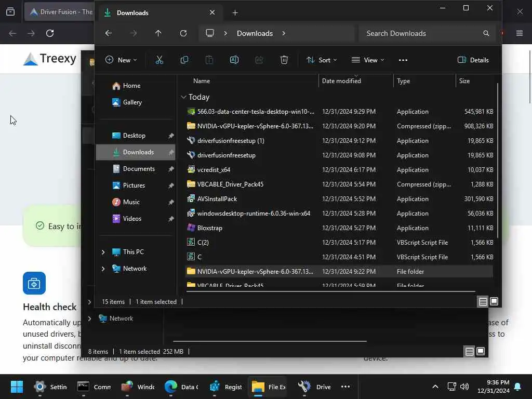Click the volume speaker tray icon
The height and width of the screenshot is (399, 532).
pyautogui.click(x=464, y=387)
